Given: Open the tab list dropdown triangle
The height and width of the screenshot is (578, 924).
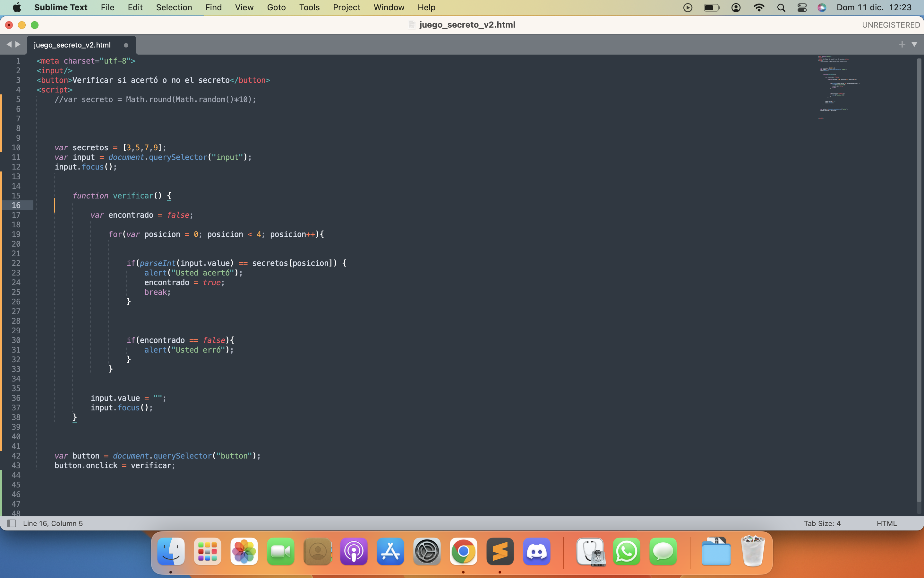Looking at the screenshot, I should [914, 44].
